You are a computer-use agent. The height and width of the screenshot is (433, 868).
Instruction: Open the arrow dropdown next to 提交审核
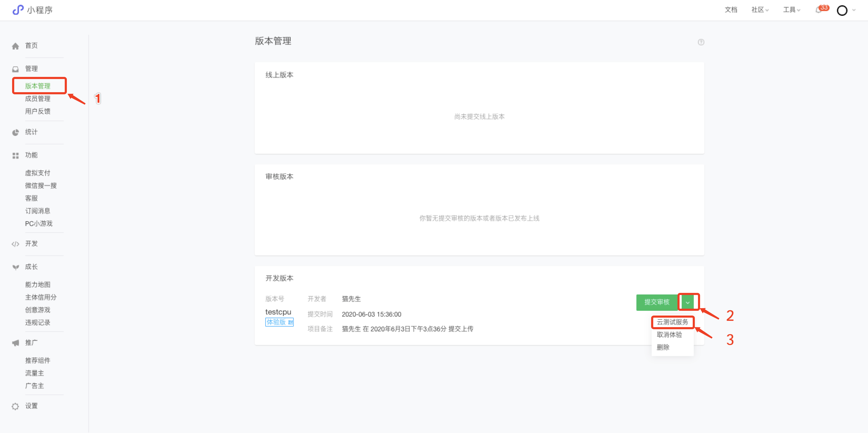[687, 302]
